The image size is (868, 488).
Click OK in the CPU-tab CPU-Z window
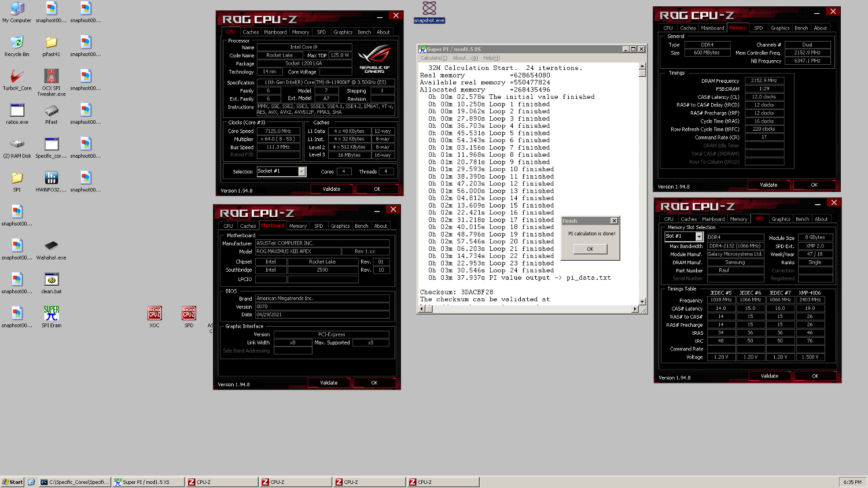click(377, 189)
